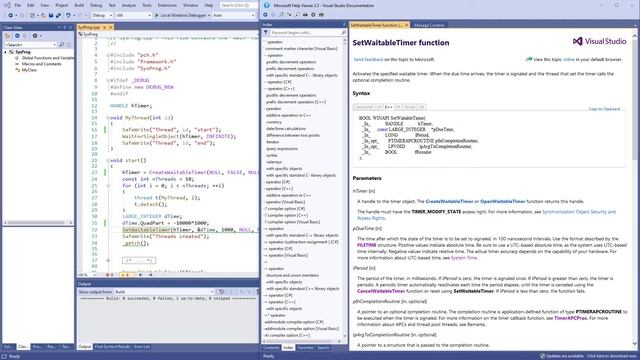Switch to the Manage Content tab
Image resolution: width=640 pixels, height=360 pixels.
tap(429, 25)
